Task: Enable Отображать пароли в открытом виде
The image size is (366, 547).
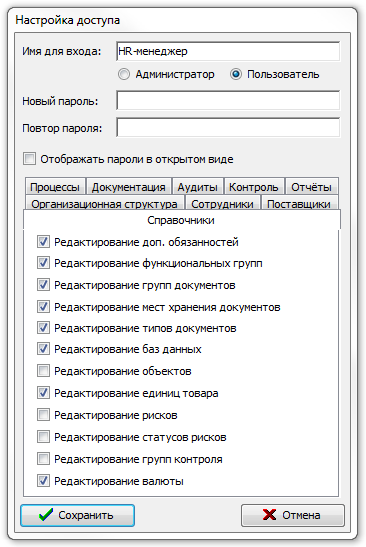Action: 30,159
